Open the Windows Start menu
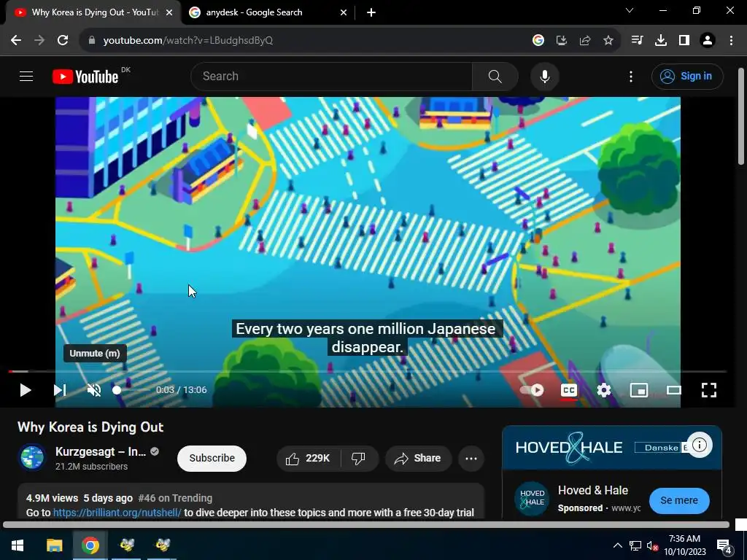 point(18,545)
